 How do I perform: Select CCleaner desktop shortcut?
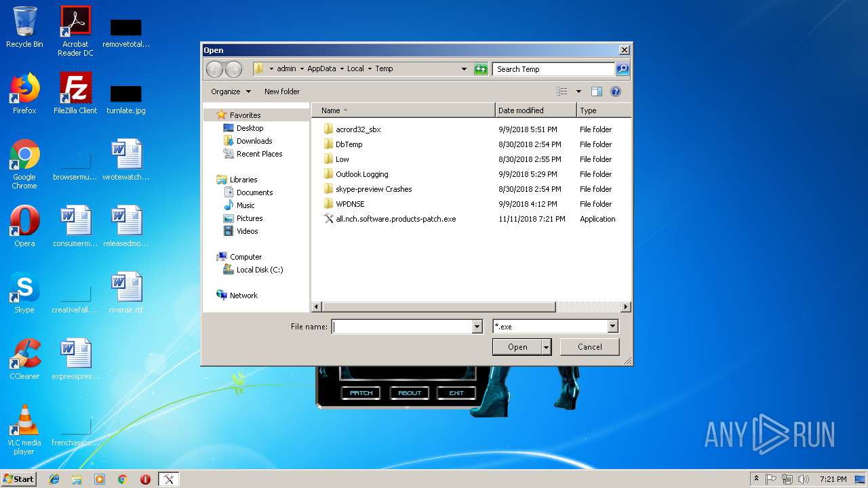click(24, 359)
